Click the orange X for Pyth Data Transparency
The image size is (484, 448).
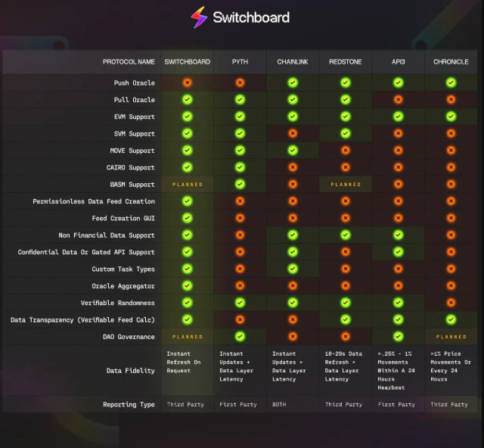click(x=240, y=319)
